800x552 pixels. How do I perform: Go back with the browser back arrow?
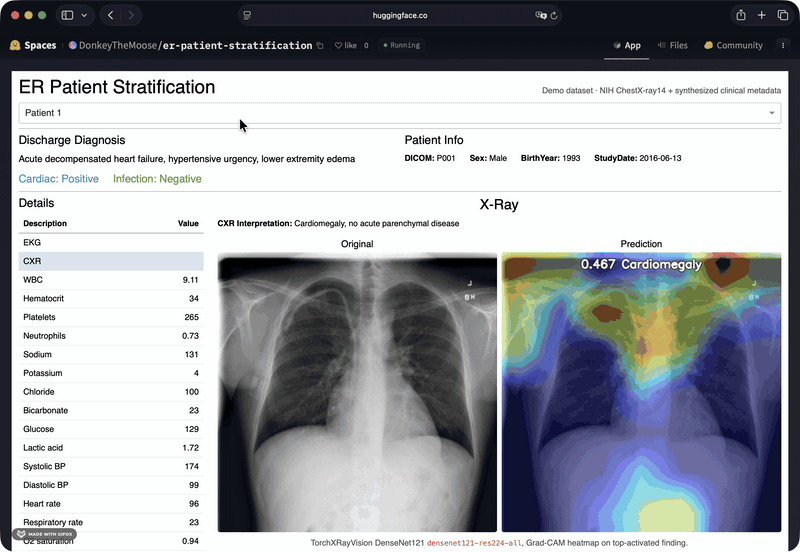(x=111, y=15)
